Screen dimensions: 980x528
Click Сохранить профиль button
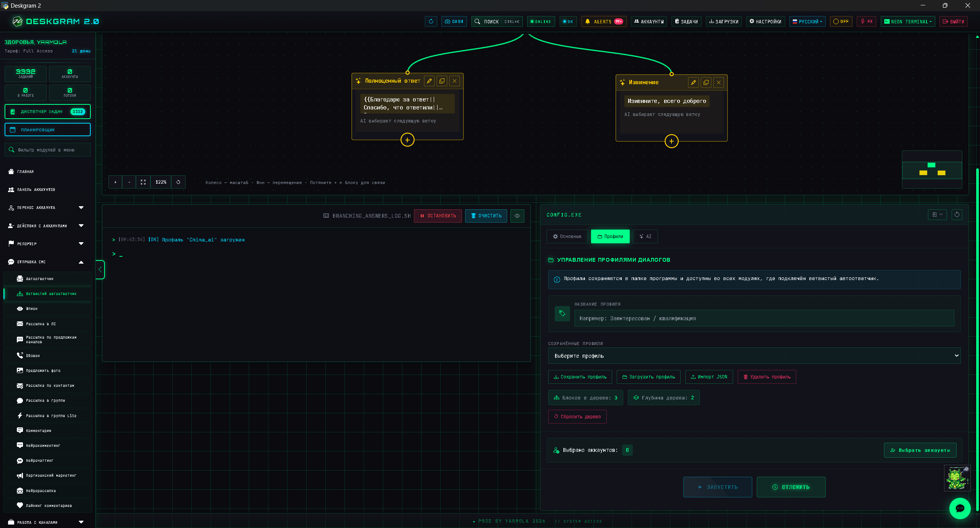pyautogui.click(x=580, y=377)
